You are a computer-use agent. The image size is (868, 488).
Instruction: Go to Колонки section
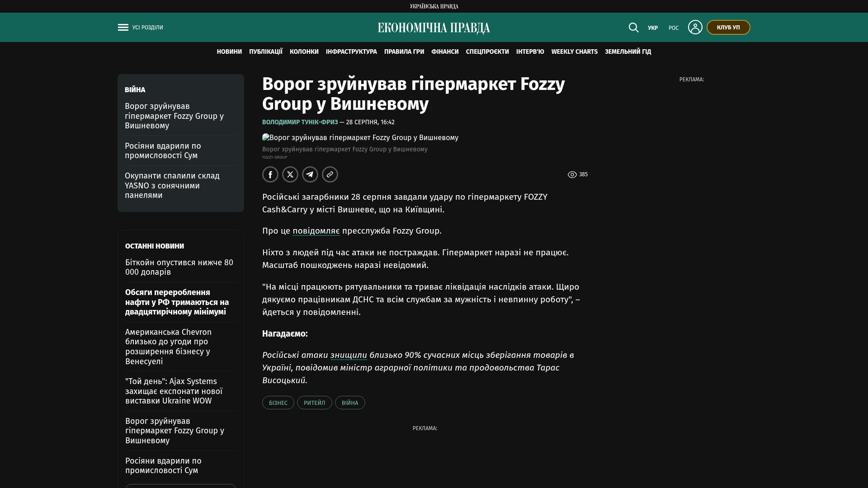point(304,52)
